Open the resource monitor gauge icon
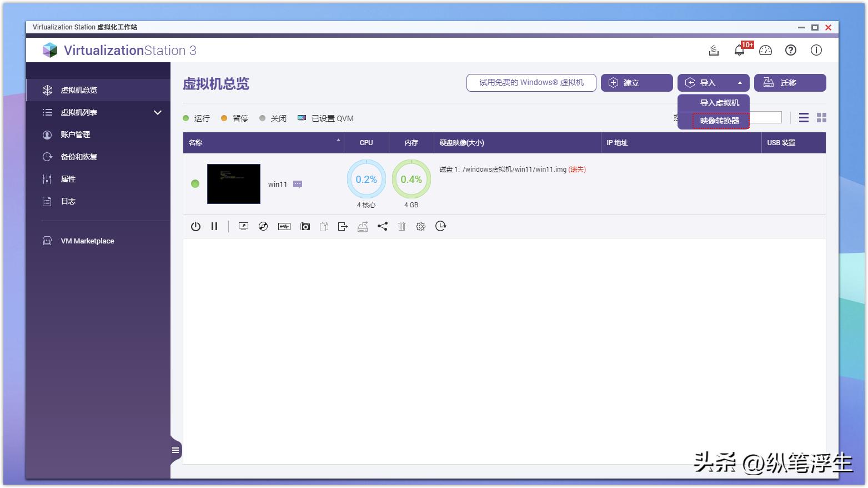This screenshot has height=488, width=868. pos(765,50)
